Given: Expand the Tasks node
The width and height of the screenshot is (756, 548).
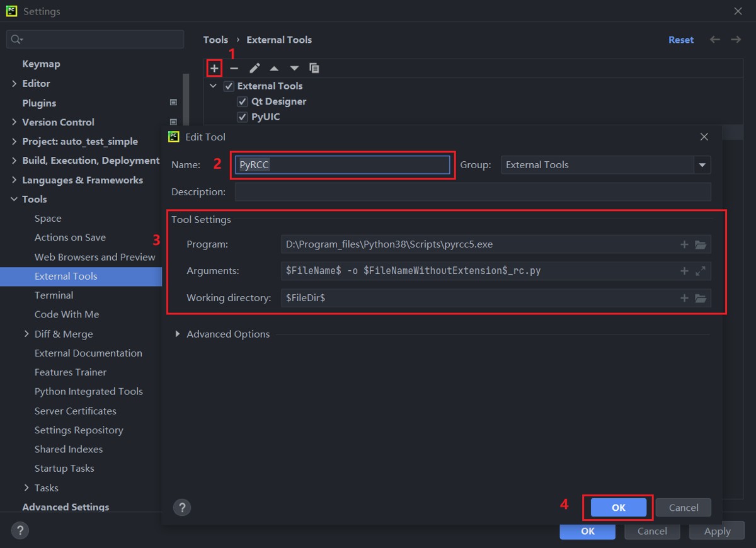Looking at the screenshot, I should (x=26, y=488).
